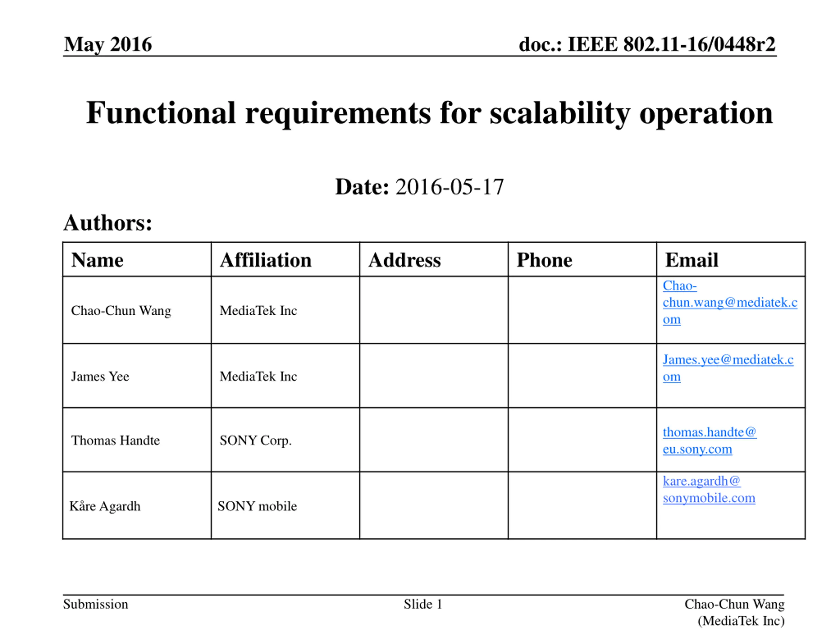Open the James.yee@mediatek.com email link
The height and width of the screenshot is (630, 840).
point(728,367)
